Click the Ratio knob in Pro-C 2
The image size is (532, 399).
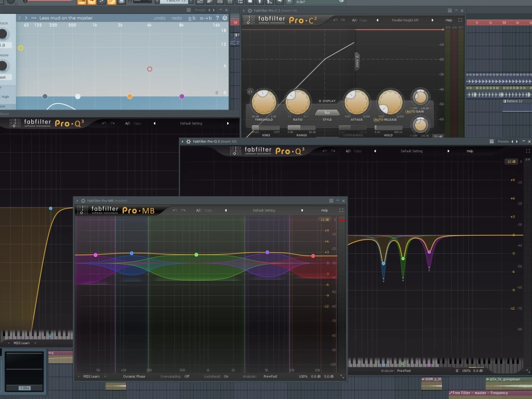click(x=297, y=102)
